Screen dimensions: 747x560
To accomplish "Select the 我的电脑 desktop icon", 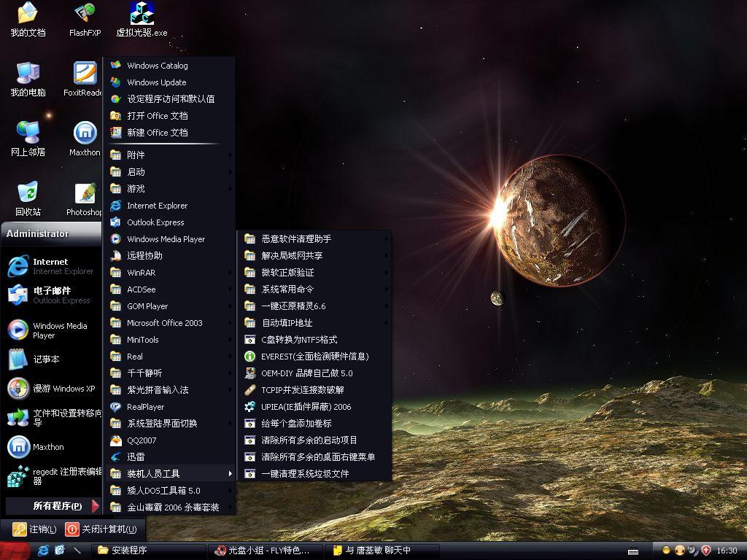I will coord(28,79).
